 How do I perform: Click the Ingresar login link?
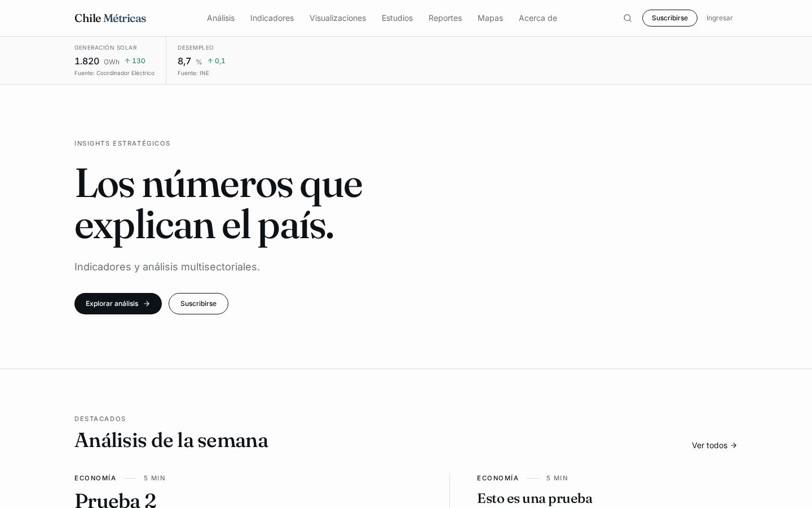(x=720, y=18)
